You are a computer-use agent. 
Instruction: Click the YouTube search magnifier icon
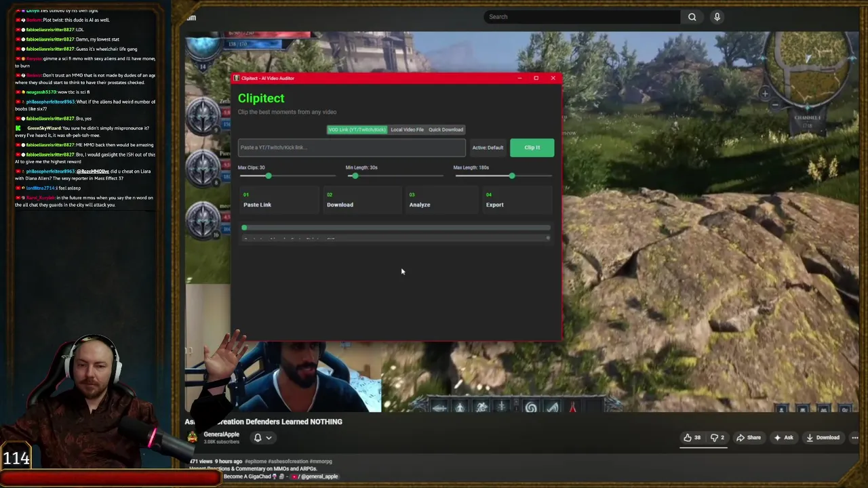(x=692, y=17)
